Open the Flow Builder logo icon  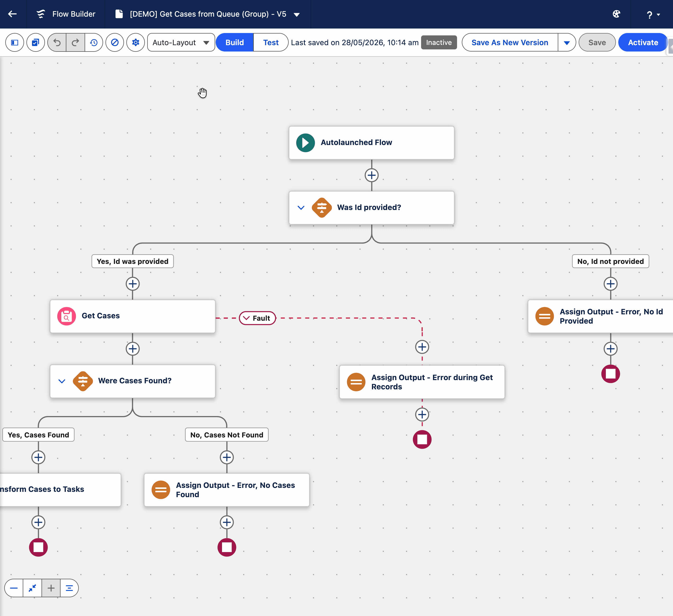(x=41, y=14)
